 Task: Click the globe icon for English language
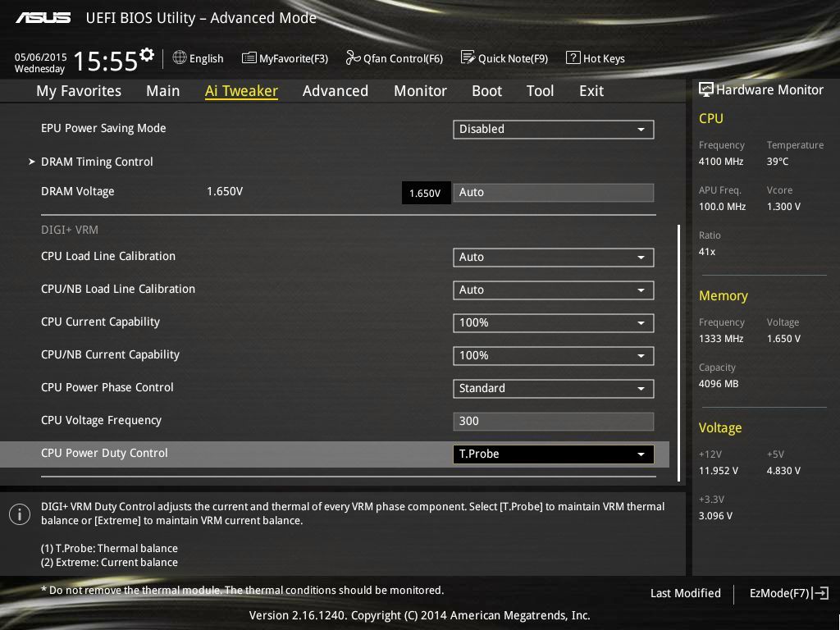pyautogui.click(x=180, y=58)
